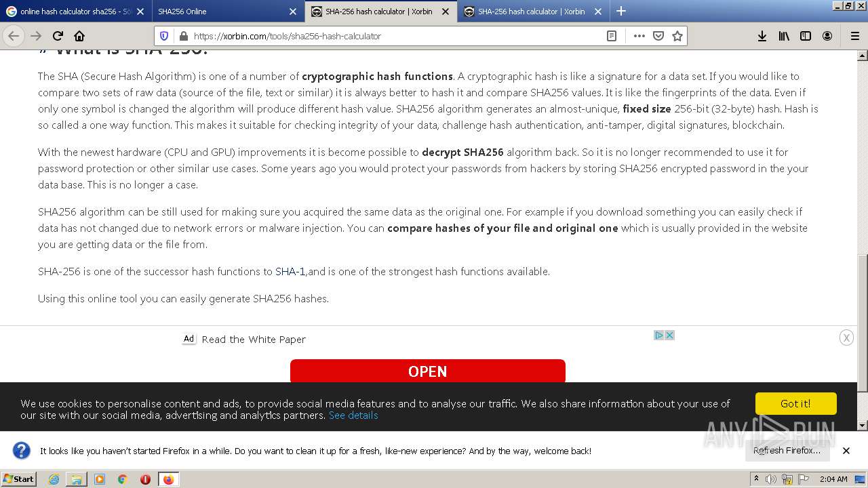Click the clock showing 2:04 AM
Viewport: 868px width, 488px height.
click(833, 479)
